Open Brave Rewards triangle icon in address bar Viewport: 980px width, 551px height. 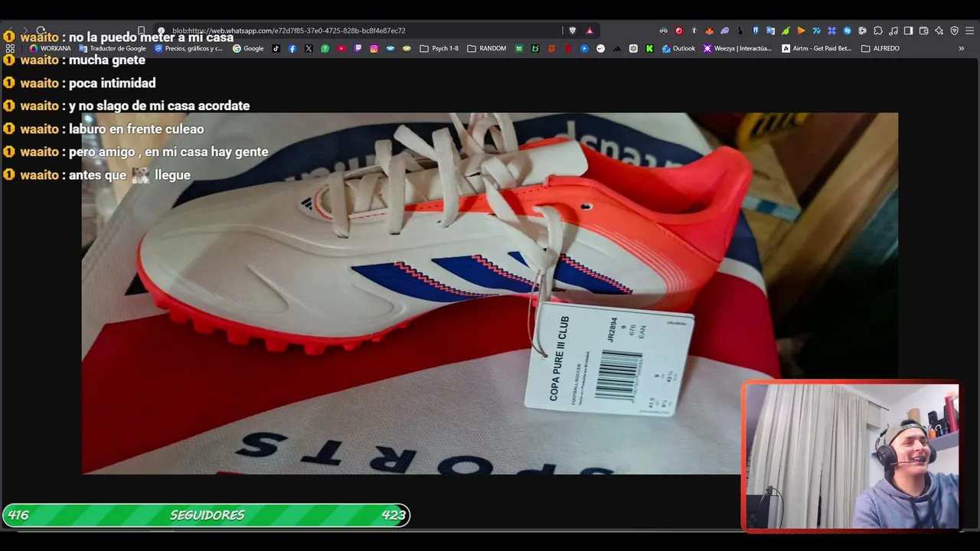pos(590,31)
